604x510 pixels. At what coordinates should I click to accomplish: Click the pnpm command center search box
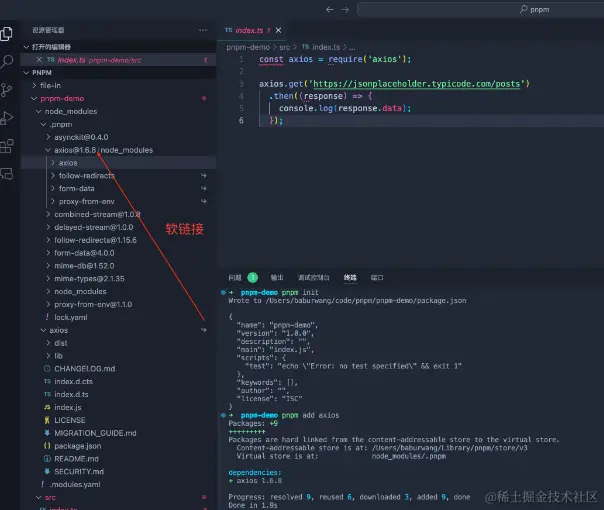(x=480, y=10)
